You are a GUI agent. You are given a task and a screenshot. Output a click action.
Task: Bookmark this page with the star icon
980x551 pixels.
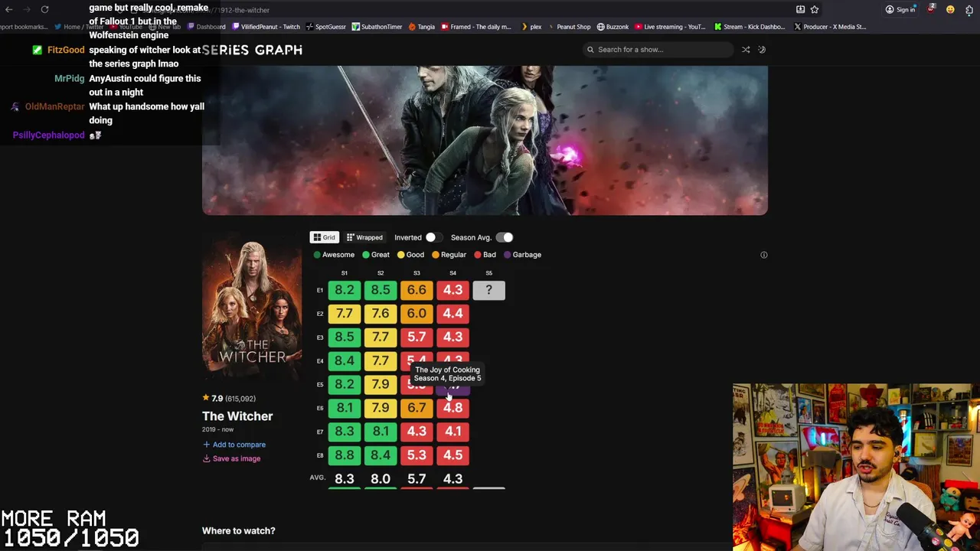point(815,9)
